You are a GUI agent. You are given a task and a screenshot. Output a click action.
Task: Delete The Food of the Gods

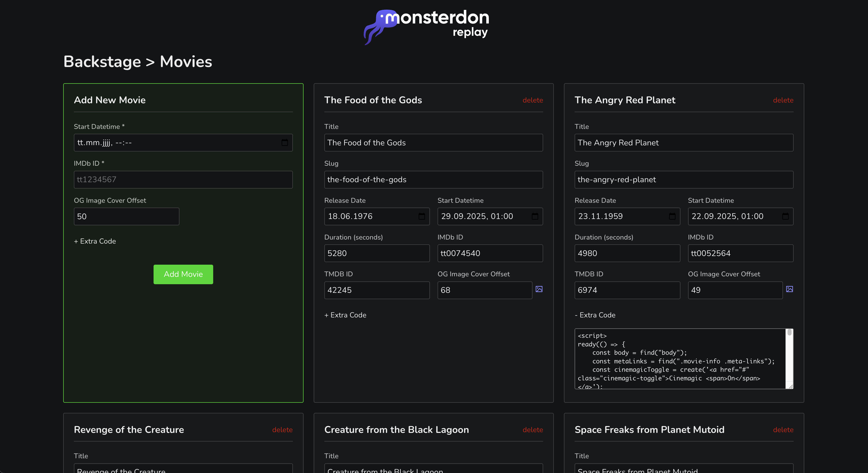(533, 100)
